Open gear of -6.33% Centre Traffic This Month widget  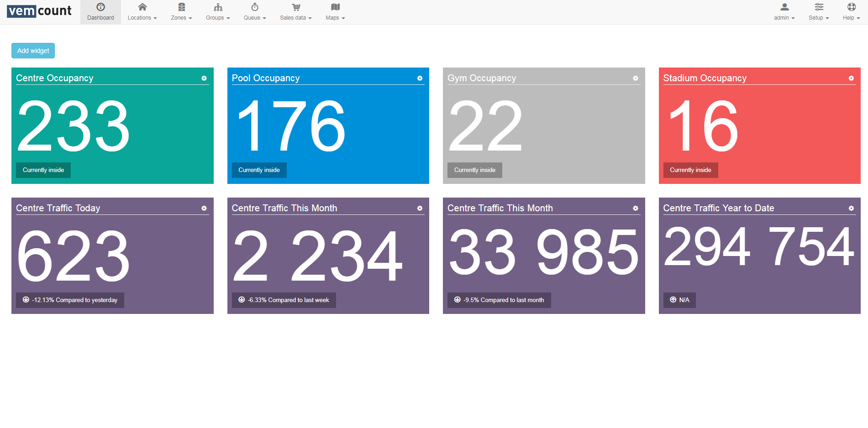pyautogui.click(x=420, y=209)
